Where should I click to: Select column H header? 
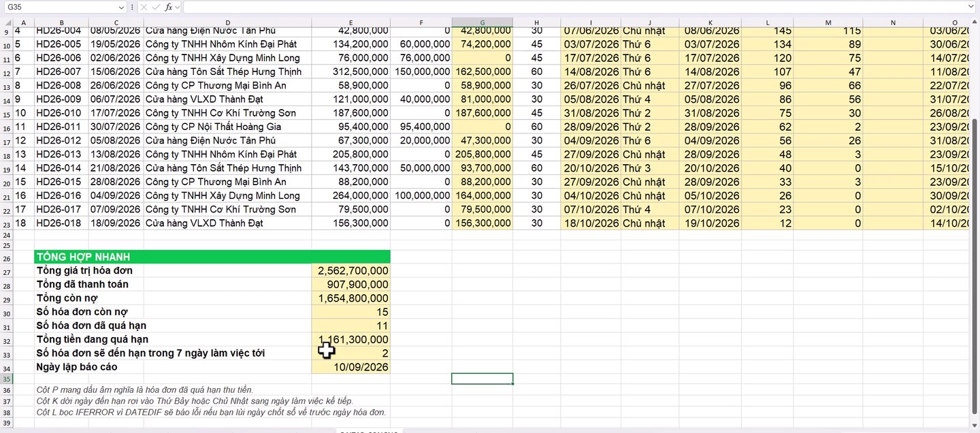537,22
